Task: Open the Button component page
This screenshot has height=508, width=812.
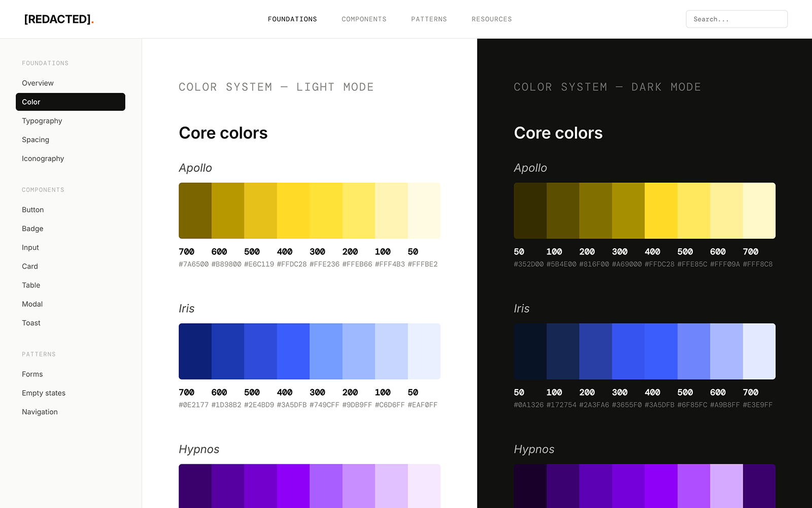Action: pyautogui.click(x=71, y=210)
